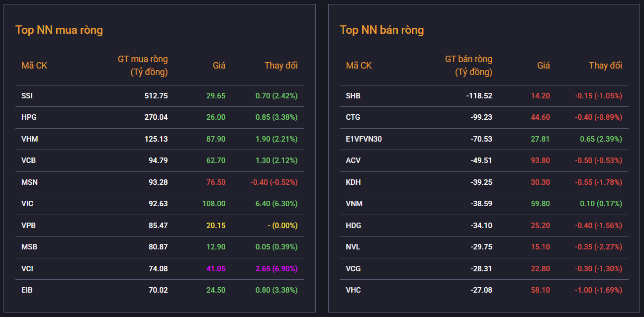Click SSI price 29.65

(216, 96)
